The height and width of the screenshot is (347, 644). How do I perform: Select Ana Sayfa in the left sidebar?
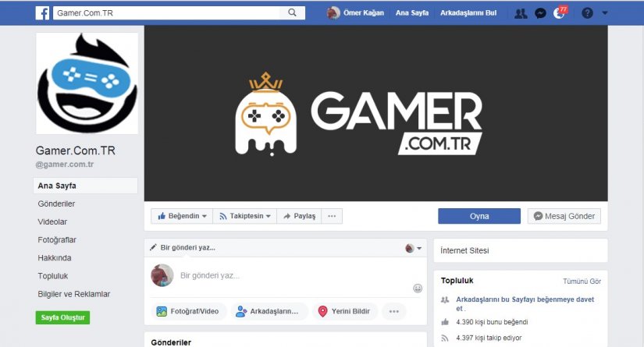point(85,186)
